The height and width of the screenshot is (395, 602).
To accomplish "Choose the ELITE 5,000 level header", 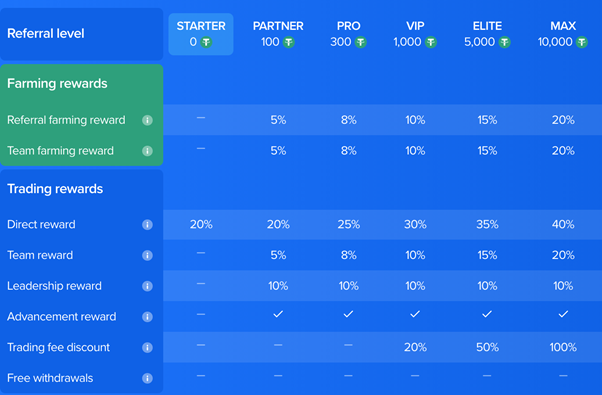I will [x=487, y=34].
